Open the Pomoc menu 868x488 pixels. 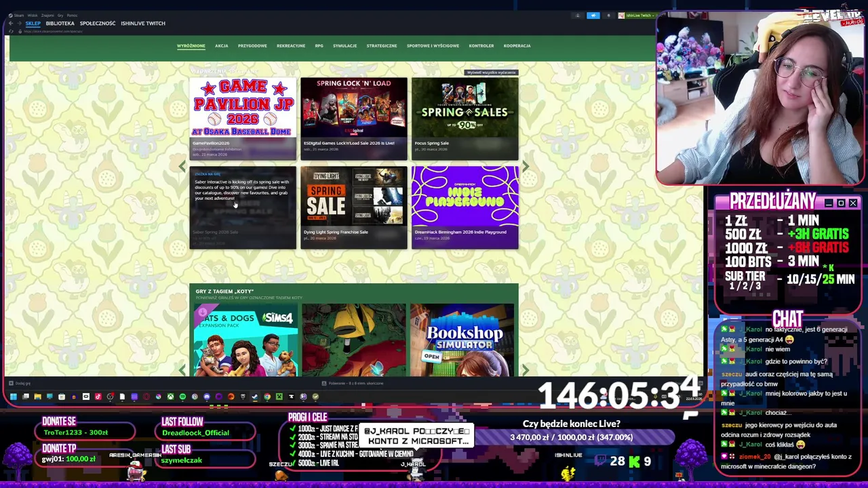(x=72, y=16)
